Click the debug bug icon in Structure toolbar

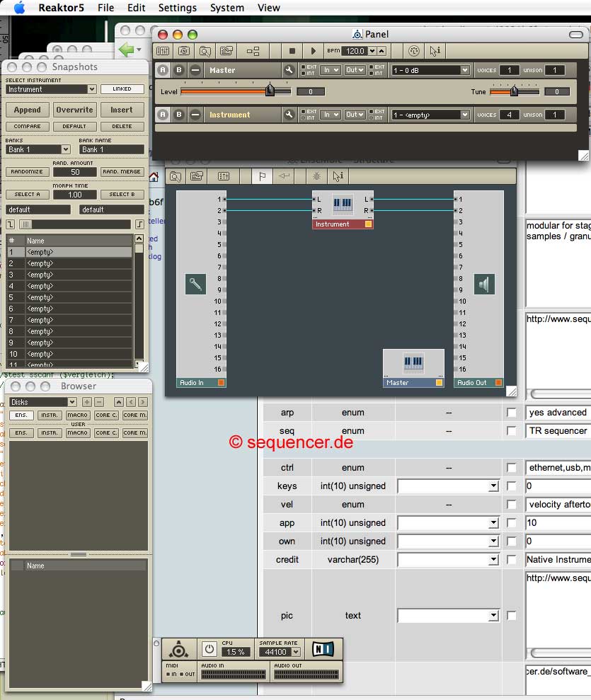[316, 176]
